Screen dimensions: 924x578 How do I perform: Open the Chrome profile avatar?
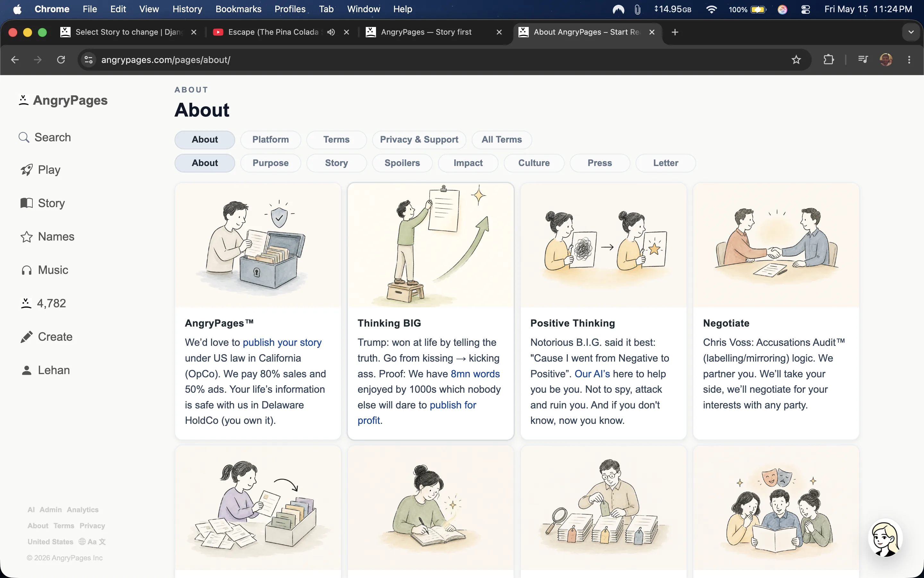(x=886, y=60)
